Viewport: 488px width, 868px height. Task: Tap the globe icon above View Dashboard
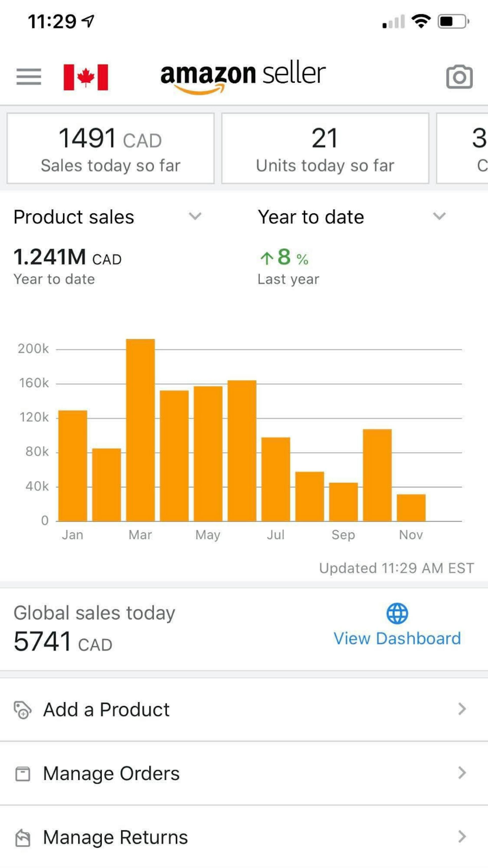pyautogui.click(x=397, y=613)
